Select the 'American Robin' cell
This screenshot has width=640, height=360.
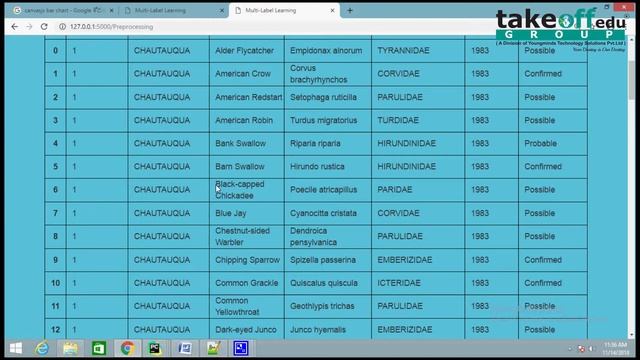pyautogui.click(x=247, y=120)
